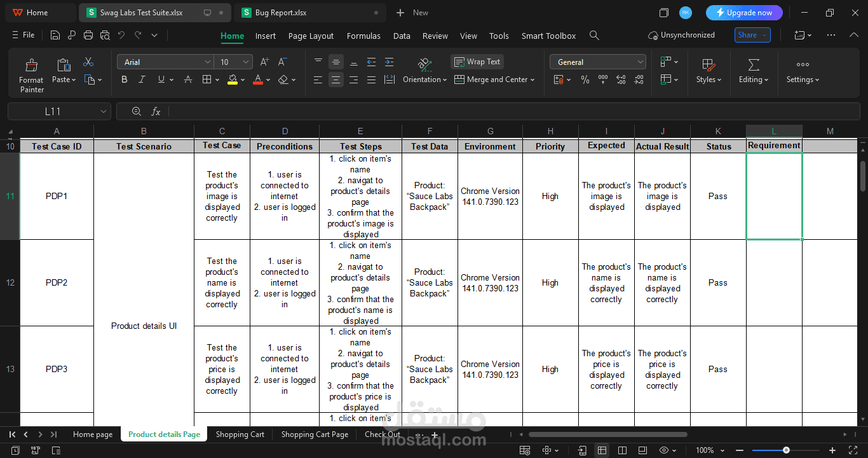This screenshot has width=868, height=458.
Task: Increase indent in ribbon
Action: [x=389, y=62]
